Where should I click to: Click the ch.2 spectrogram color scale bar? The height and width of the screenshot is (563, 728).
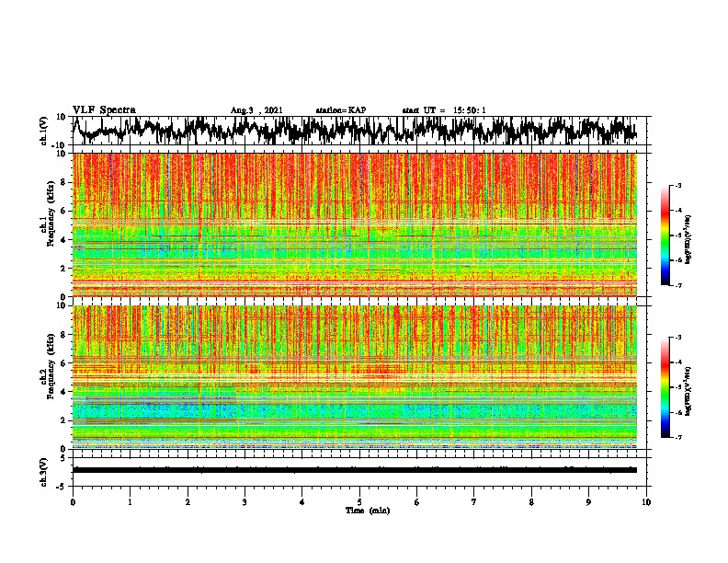click(x=665, y=387)
